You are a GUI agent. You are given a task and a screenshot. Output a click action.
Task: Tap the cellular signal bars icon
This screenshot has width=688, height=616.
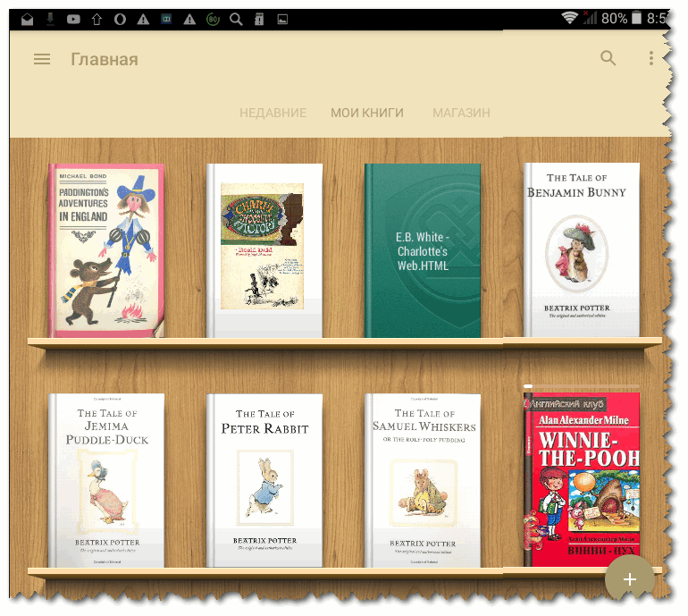pos(590,18)
